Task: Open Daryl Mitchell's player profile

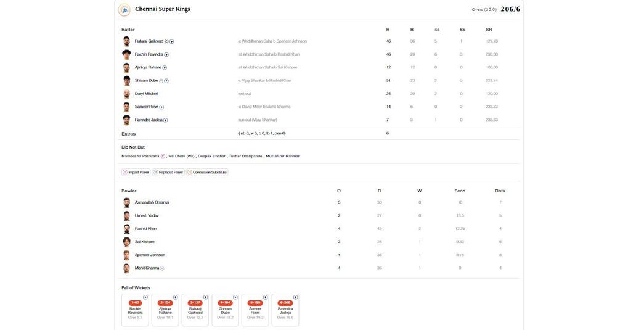Action: (147, 94)
